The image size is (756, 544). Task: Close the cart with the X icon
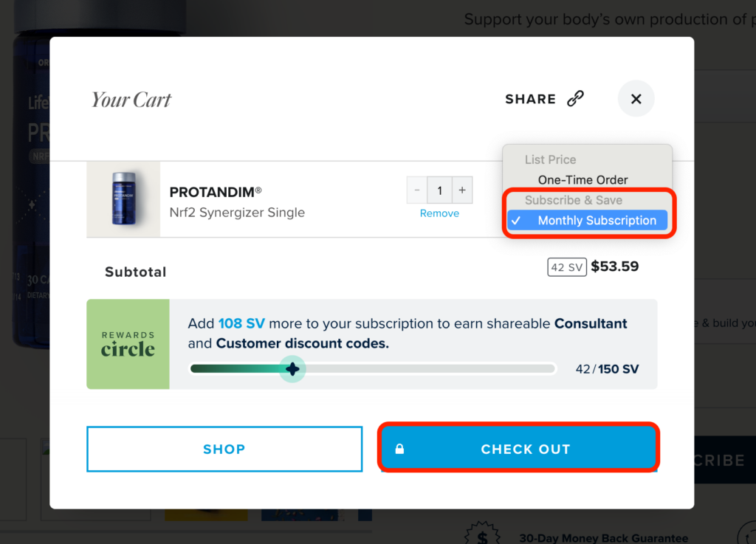(x=636, y=99)
